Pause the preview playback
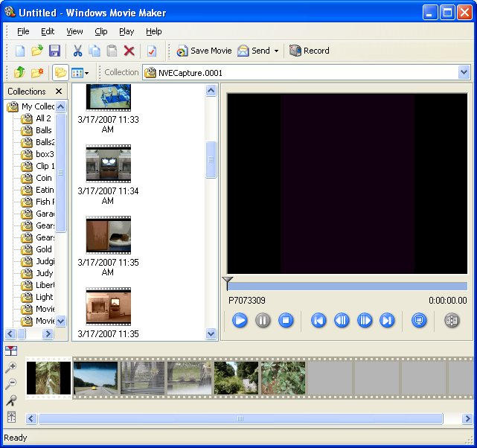This screenshot has height=448, width=477. [263, 320]
